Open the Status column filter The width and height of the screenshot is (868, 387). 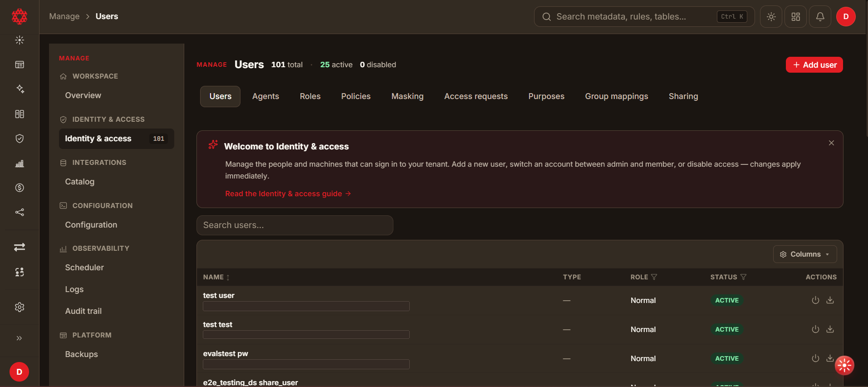[743, 277]
